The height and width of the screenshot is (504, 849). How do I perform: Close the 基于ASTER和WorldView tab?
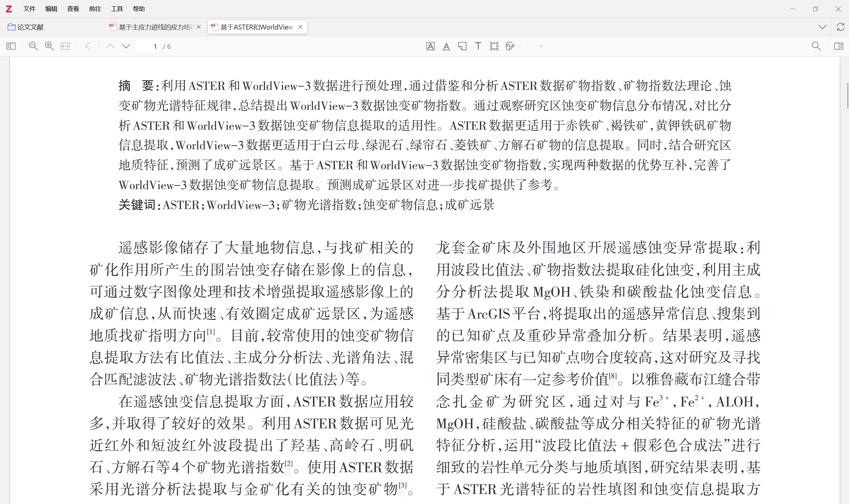(x=300, y=27)
